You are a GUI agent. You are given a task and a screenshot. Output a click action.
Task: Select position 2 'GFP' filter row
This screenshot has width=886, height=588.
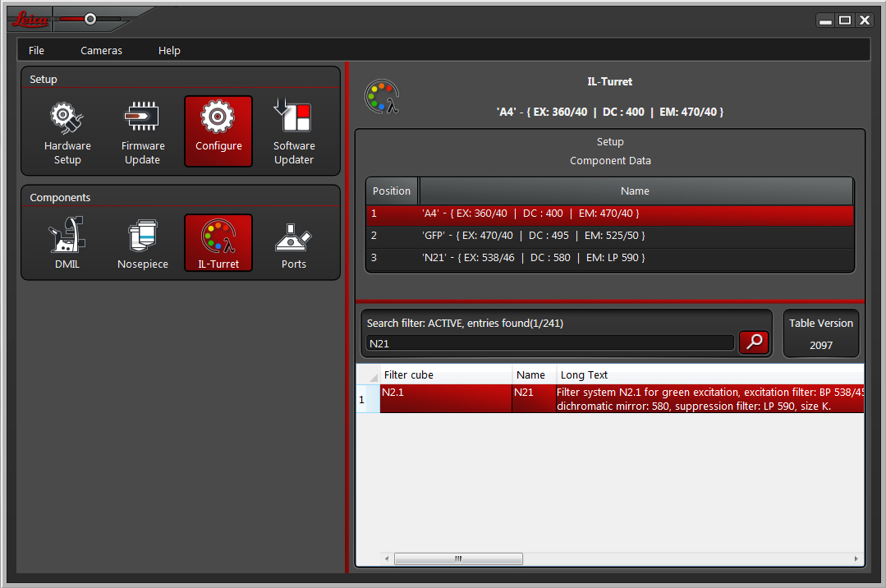click(610, 236)
